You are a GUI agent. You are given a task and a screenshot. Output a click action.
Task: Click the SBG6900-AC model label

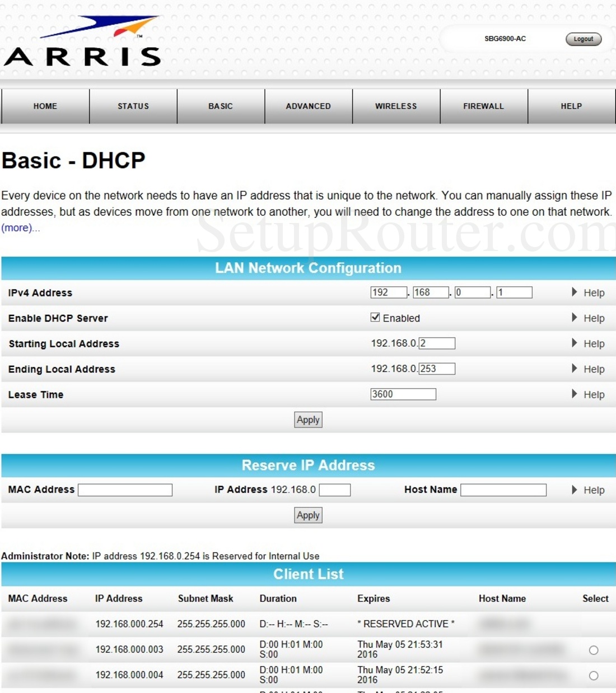(505, 39)
